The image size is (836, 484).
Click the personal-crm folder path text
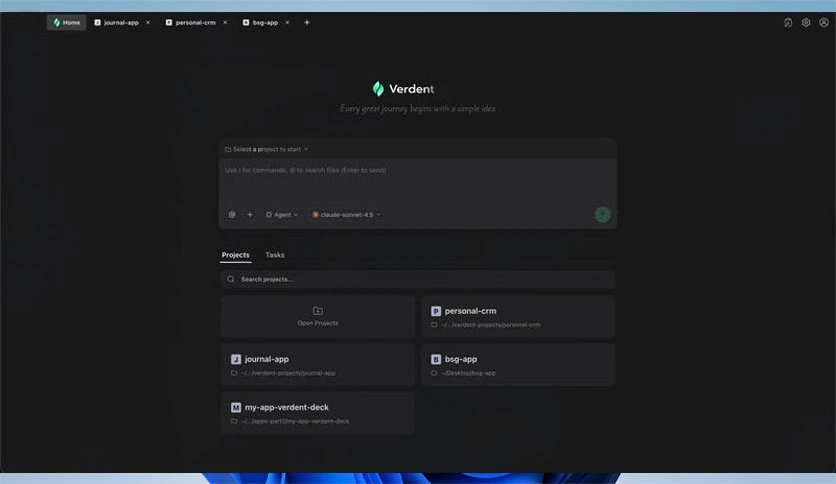491,325
